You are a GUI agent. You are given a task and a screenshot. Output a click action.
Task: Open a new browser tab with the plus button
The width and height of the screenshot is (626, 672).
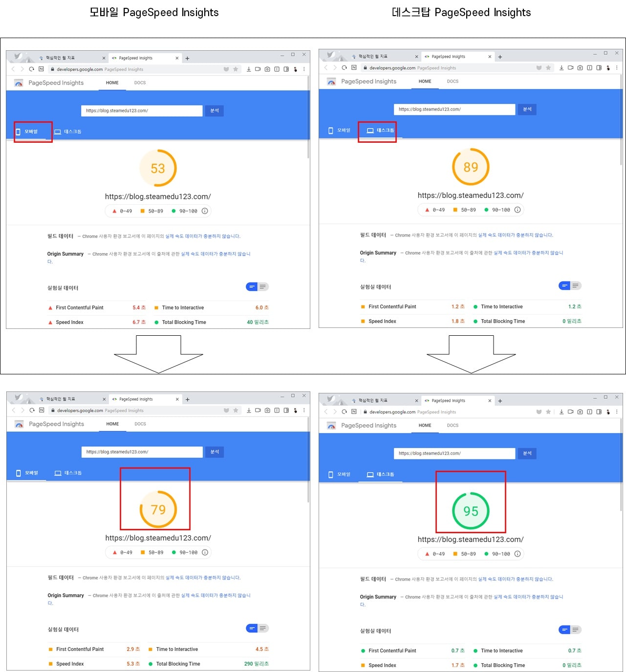coord(187,58)
